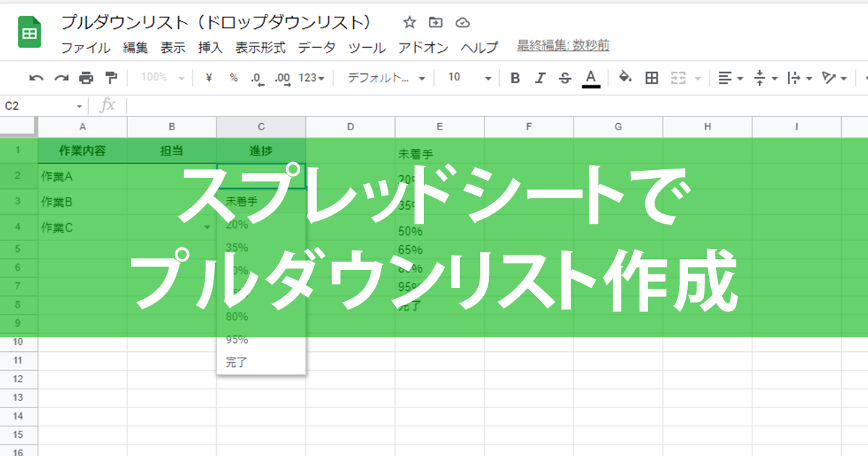
Task: Select column F header
Action: coord(529,127)
